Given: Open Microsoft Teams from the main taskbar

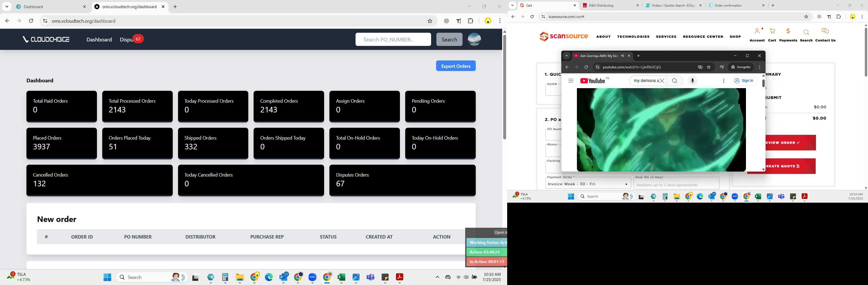Looking at the screenshot, I should [370, 277].
